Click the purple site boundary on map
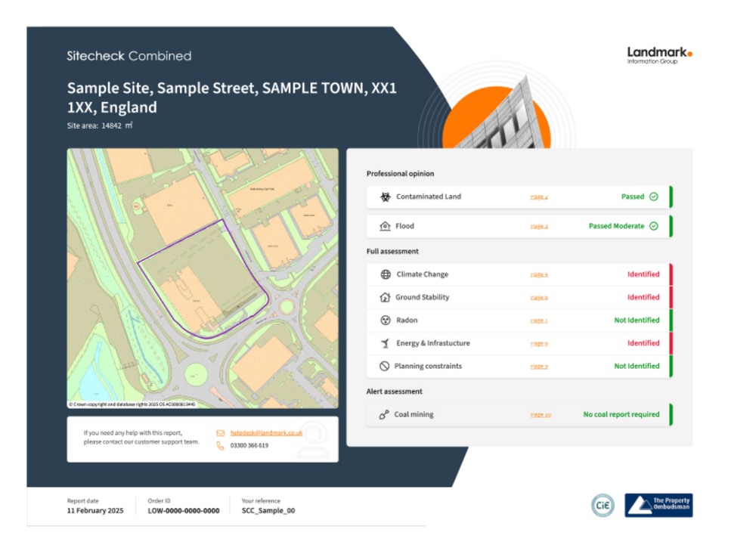 tap(203, 279)
